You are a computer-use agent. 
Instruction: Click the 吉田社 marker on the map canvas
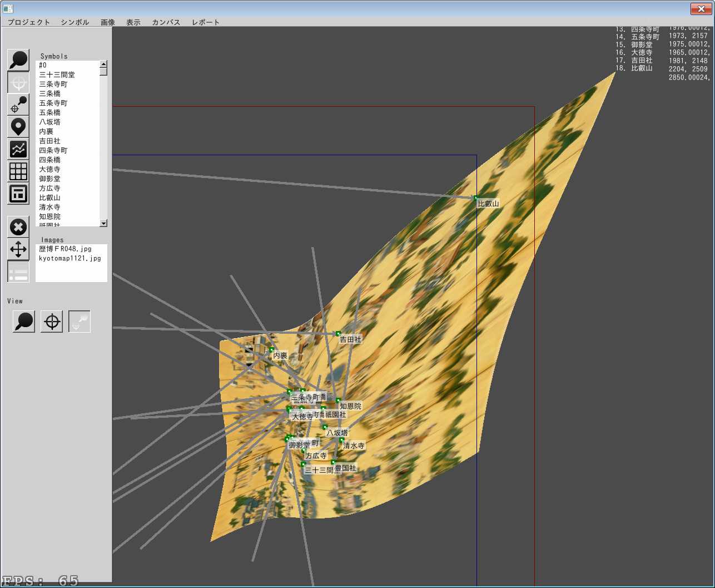click(x=338, y=333)
